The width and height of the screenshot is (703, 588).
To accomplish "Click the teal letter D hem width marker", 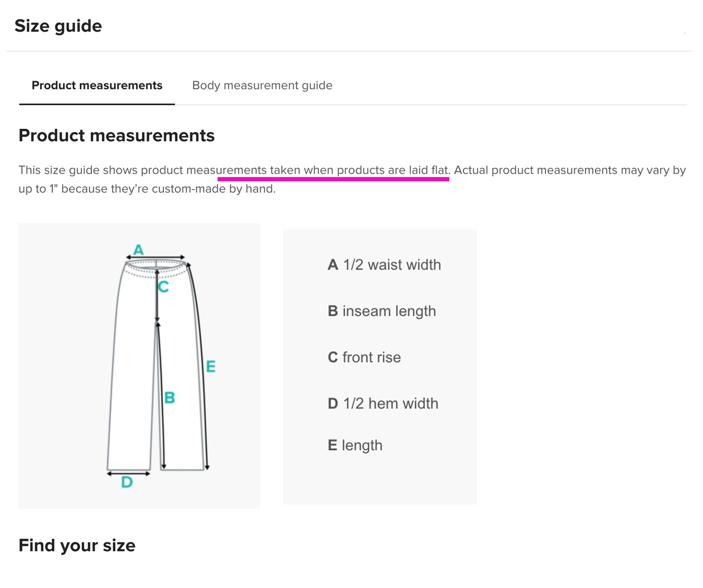I will (x=127, y=482).
